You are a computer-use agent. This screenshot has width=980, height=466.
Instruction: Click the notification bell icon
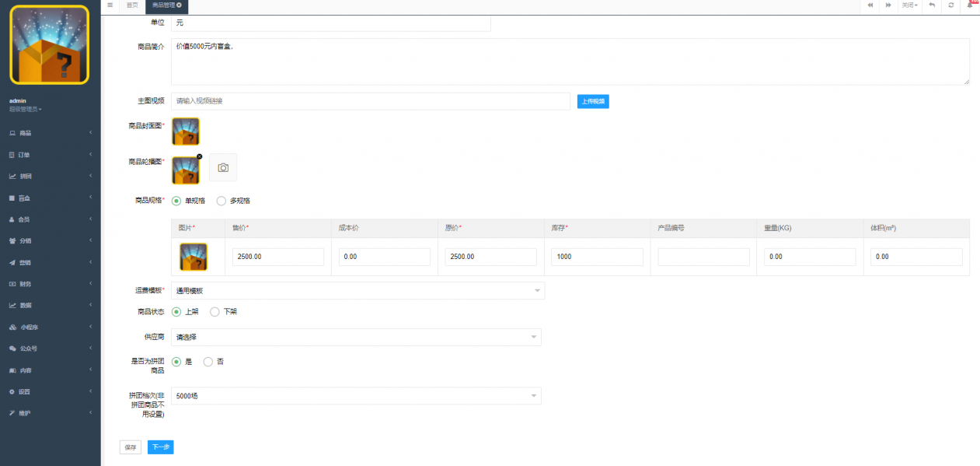click(969, 5)
